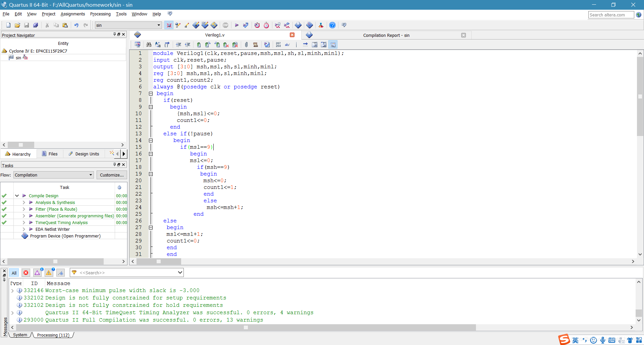Open the Flow Compilation dropdown
The height and width of the screenshot is (345, 644).
coord(53,175)
